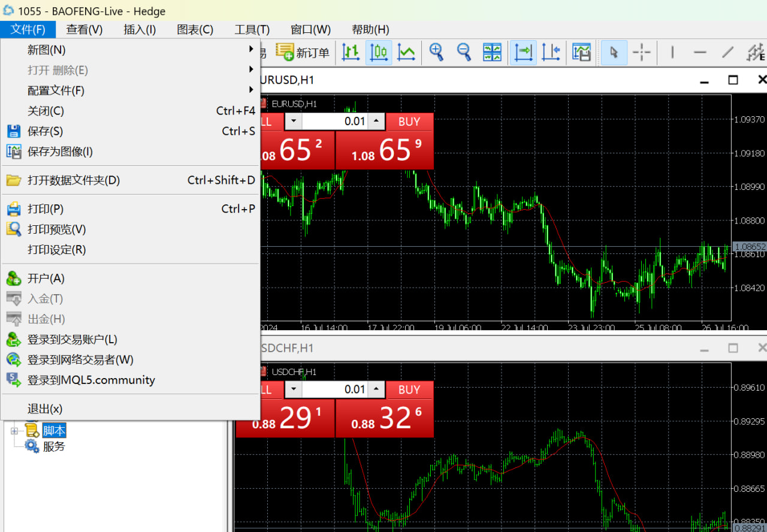Choose 打印预览(V) print preview
This screenshot has height=532, width=767.
(131, 229)
